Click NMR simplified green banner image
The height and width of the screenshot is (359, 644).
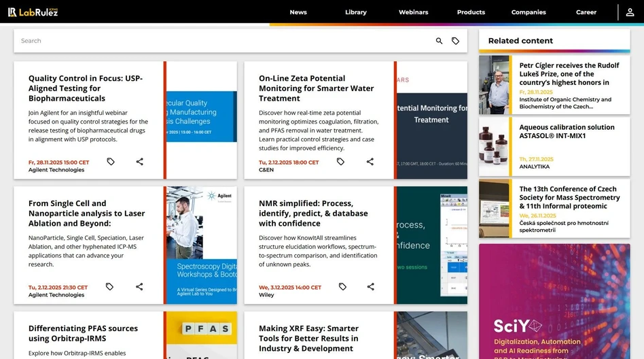pyautogui.click(x=432, y=245)
